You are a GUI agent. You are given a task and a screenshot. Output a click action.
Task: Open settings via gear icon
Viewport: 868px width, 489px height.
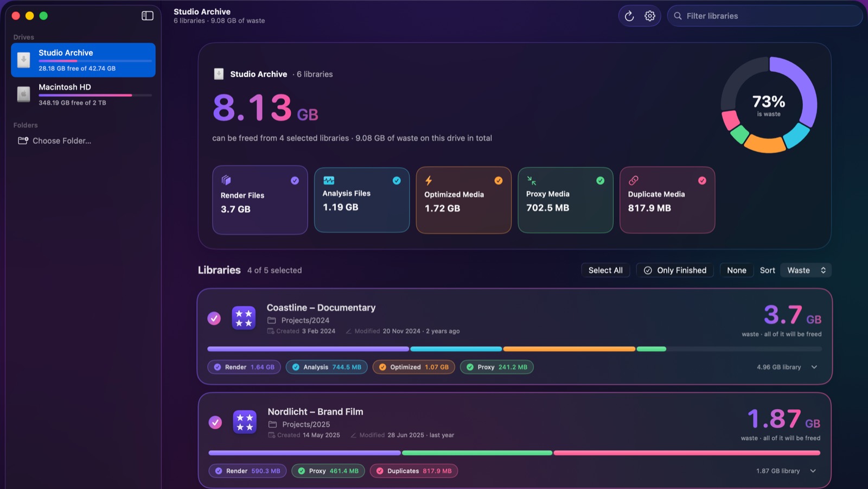(650, 16)
